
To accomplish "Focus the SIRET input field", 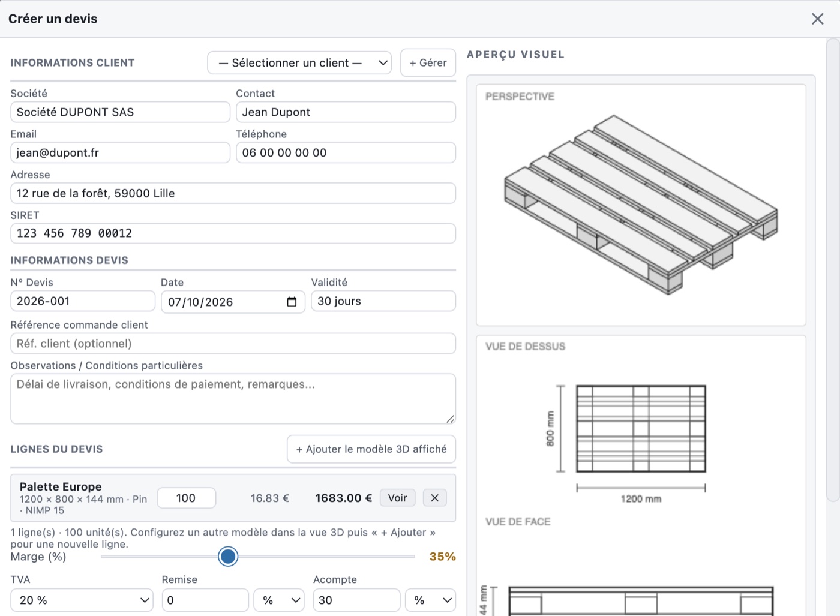I will (233, 233).
